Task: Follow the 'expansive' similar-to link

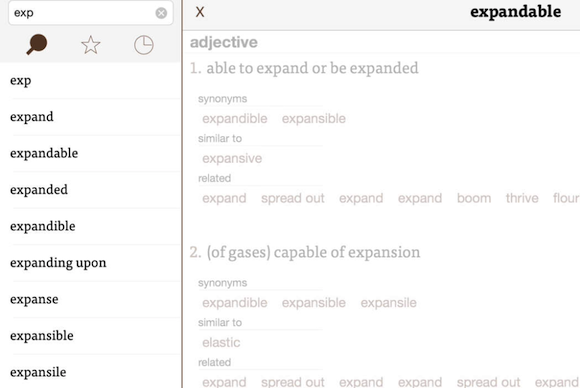Action: [232, 158]
